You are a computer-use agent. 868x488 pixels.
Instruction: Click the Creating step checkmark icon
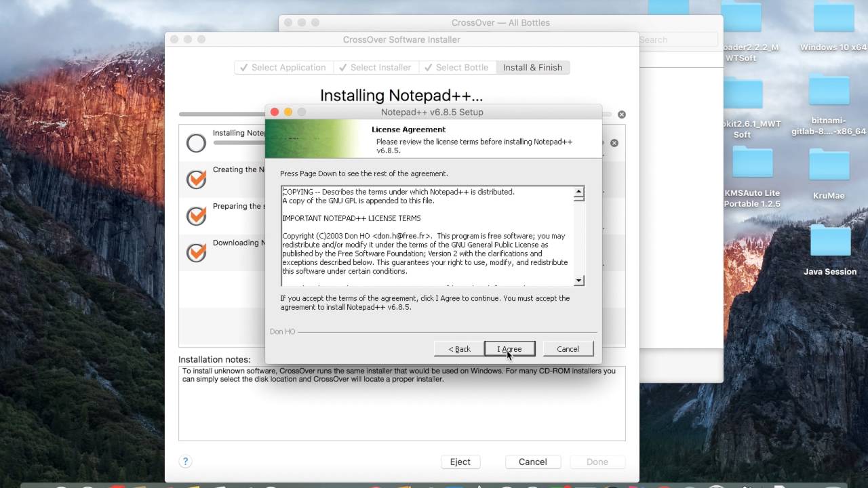(x=196, y=179)
